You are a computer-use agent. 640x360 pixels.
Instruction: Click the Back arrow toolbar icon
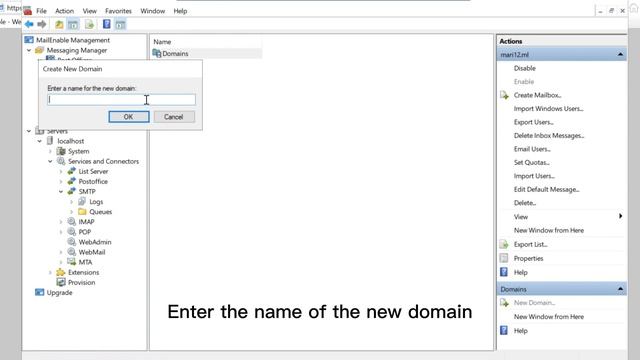click(29, 24)
